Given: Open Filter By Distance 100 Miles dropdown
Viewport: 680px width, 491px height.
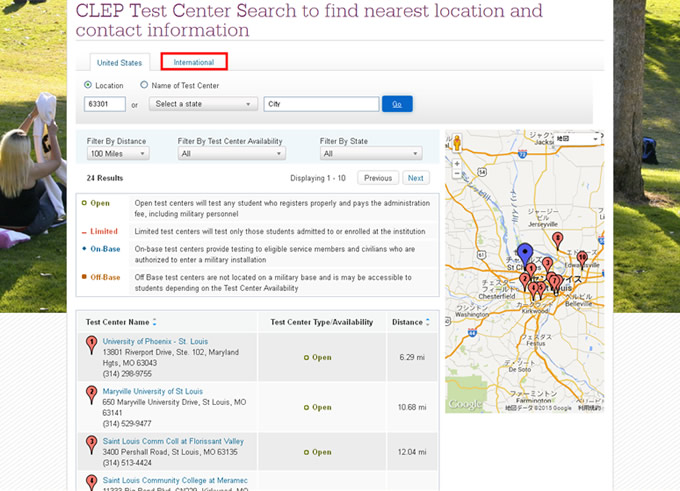Looking at the screenshot, I should click(x=118, y=154).
